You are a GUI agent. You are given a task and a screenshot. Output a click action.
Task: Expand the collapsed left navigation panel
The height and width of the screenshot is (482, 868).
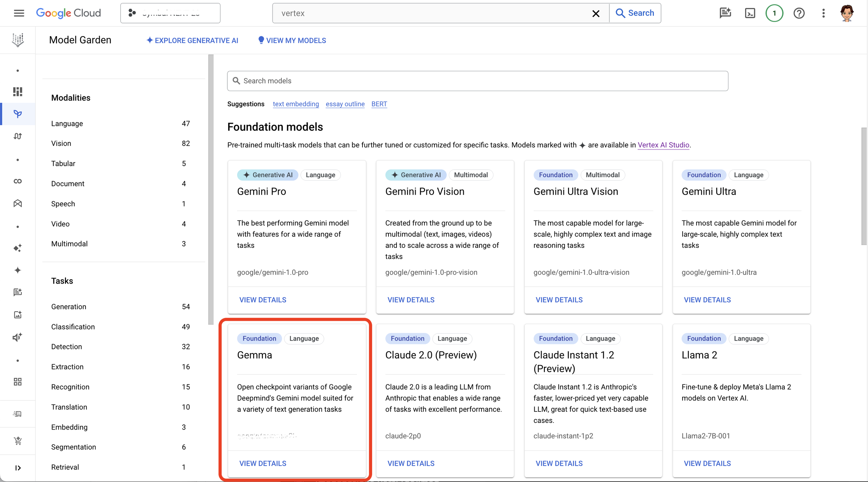pos(17,468)
